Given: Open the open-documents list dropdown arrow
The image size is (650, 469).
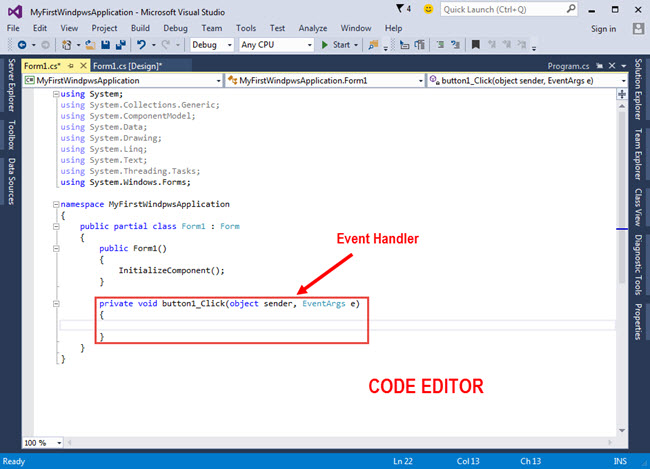Looking at the screenshot, I should [x=624, y=66].
